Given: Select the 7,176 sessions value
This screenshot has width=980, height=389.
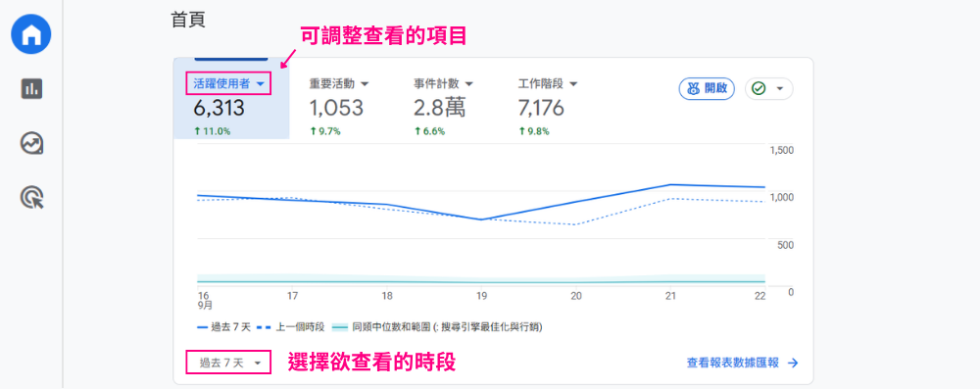Looking at the screenshot, I should click(x=541, y=108).
